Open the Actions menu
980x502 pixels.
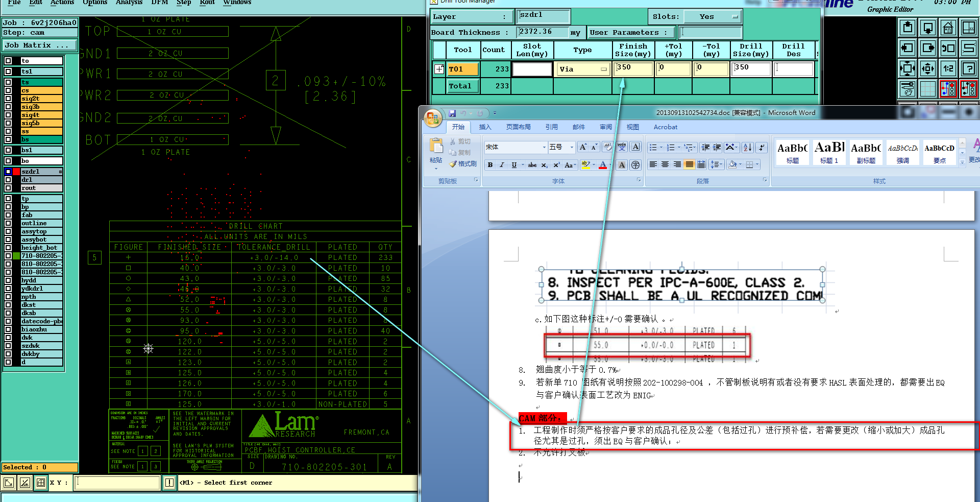[x=62, y=3]
